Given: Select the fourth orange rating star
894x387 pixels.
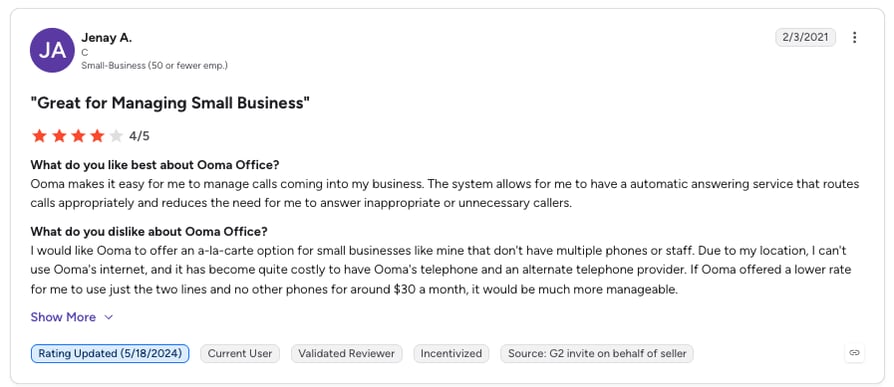Looking at the screenshot, I should click(x=97, y=136).
